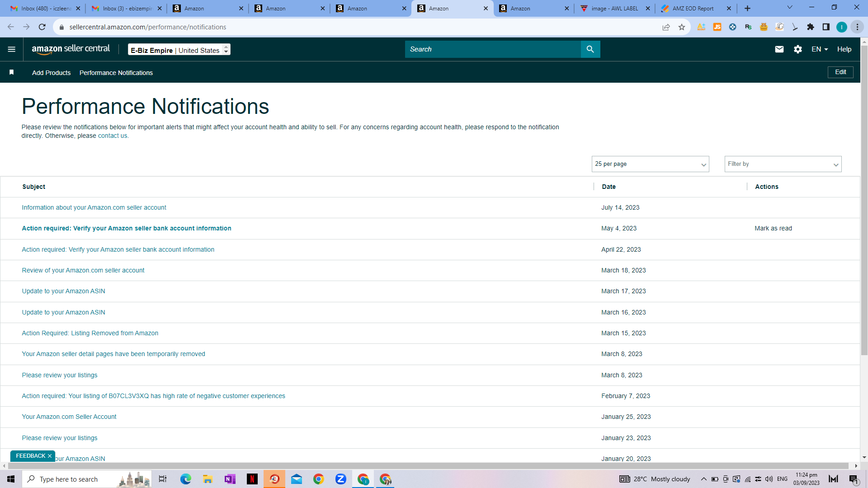This screenshot has height=488, width=868.
Task: View site information lock icon
Action: pos(62,27)
